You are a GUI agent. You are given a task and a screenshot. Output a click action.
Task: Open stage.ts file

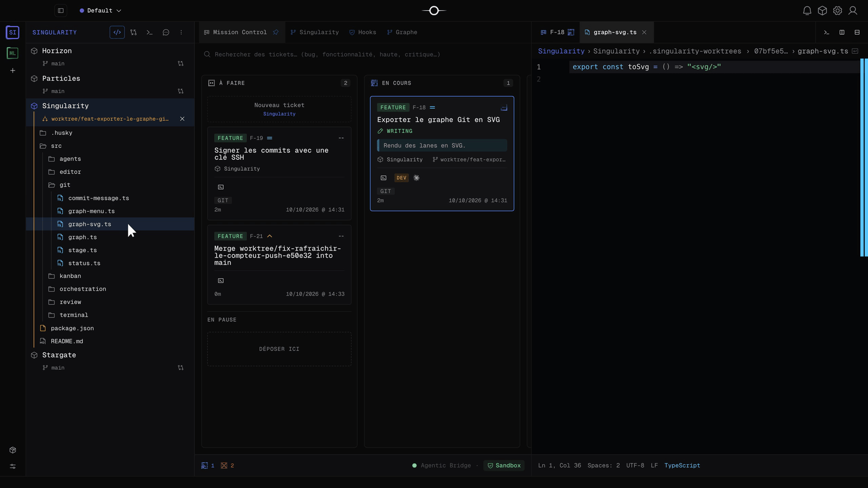click(110, 250)
